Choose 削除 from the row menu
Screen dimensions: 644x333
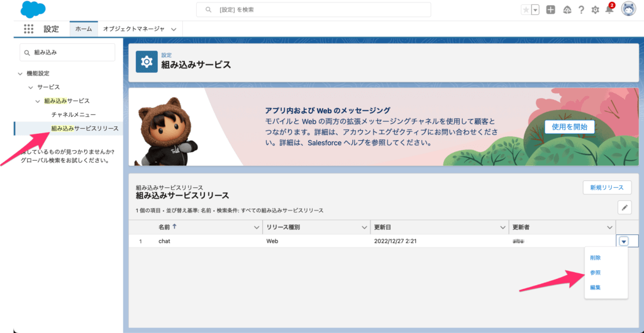(595, 258)
